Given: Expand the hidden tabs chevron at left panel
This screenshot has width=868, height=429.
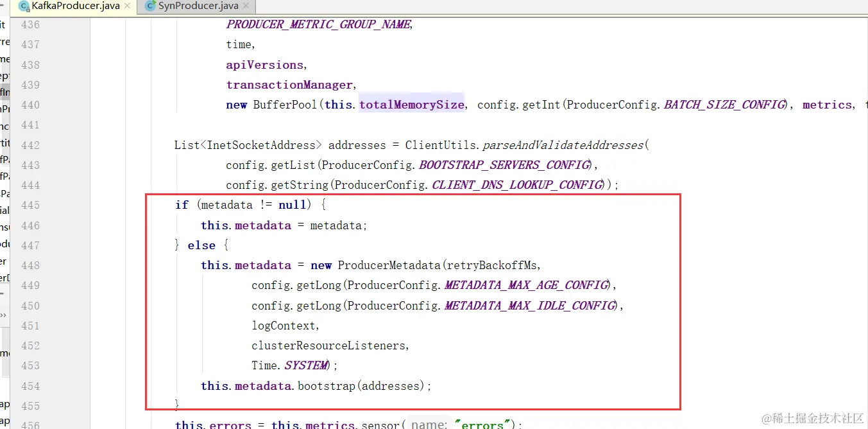Looking at the screenshot, I should [3, 315].
